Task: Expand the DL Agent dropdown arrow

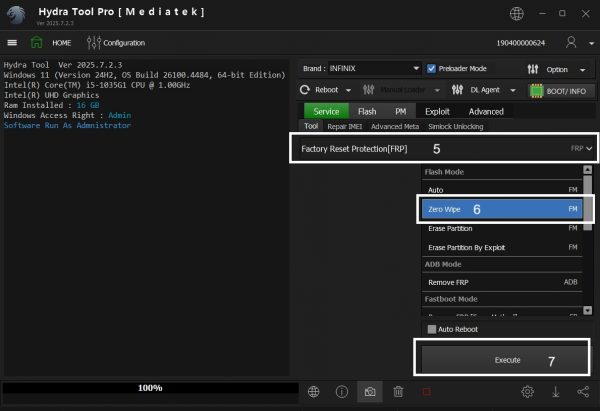Action: tap(513, 91)
